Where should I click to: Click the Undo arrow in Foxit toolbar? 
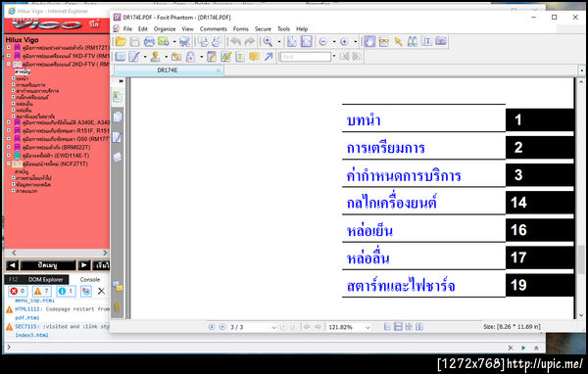(x=235, y=41)
